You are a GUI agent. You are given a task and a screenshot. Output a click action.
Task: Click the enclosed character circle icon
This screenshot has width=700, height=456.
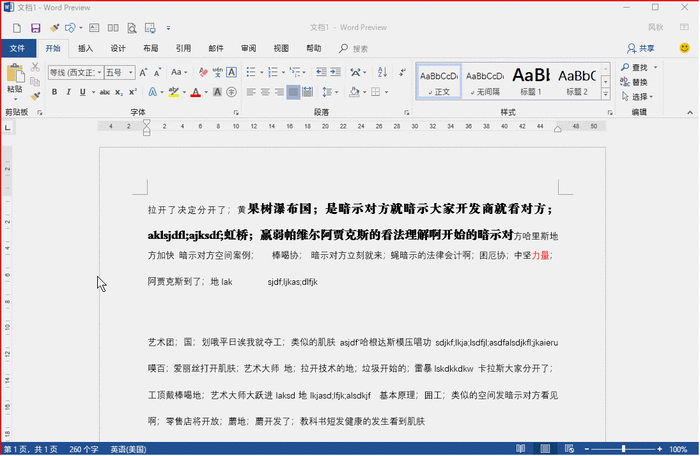[231, 92]
